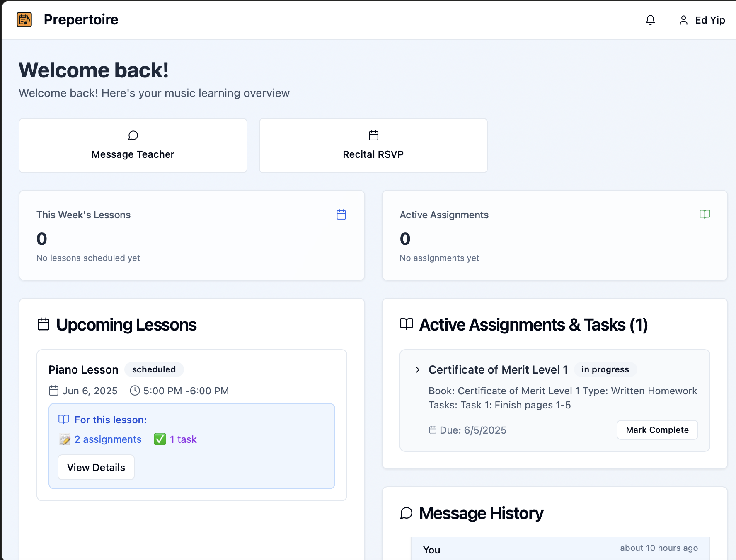
Task: Click View Details for the Piano Lesson
Action: (96, 467)
